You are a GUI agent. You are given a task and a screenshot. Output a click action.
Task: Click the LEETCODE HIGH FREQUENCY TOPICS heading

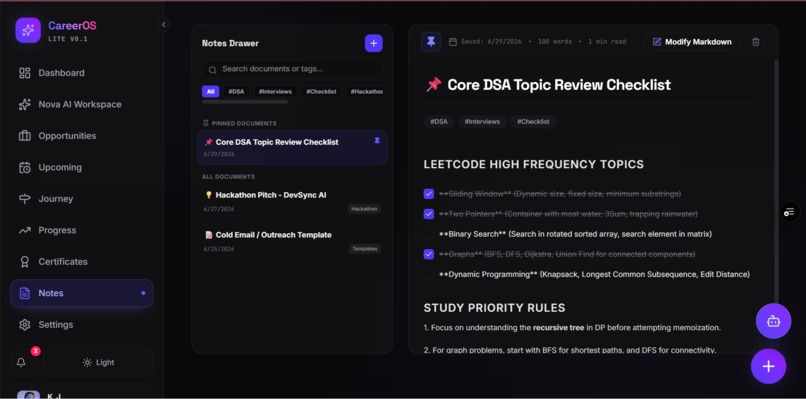point(534,165)
